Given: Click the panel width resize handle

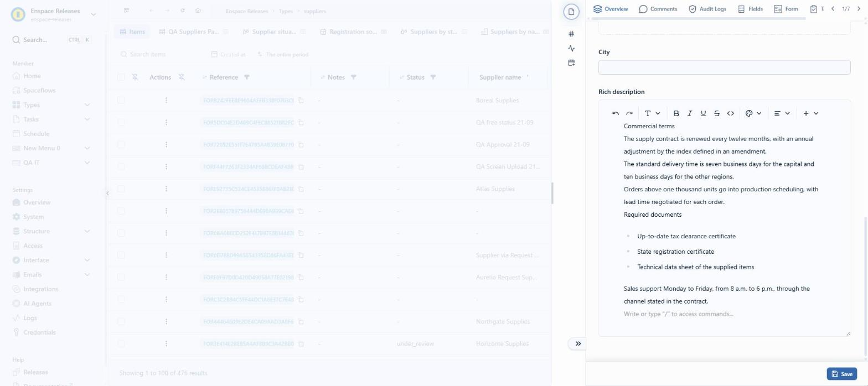Looking at the screenshot, I should tap(552, 193).
